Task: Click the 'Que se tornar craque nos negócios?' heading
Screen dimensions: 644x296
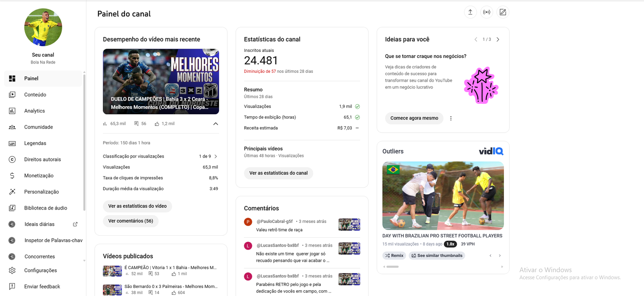Action: point(426,56)
